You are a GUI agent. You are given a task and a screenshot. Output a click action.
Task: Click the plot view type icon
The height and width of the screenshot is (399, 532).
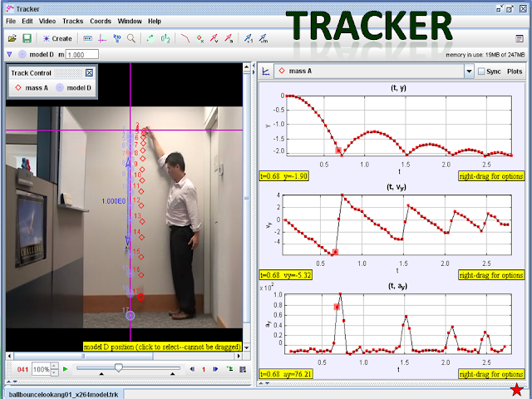(x=266, y=71)
